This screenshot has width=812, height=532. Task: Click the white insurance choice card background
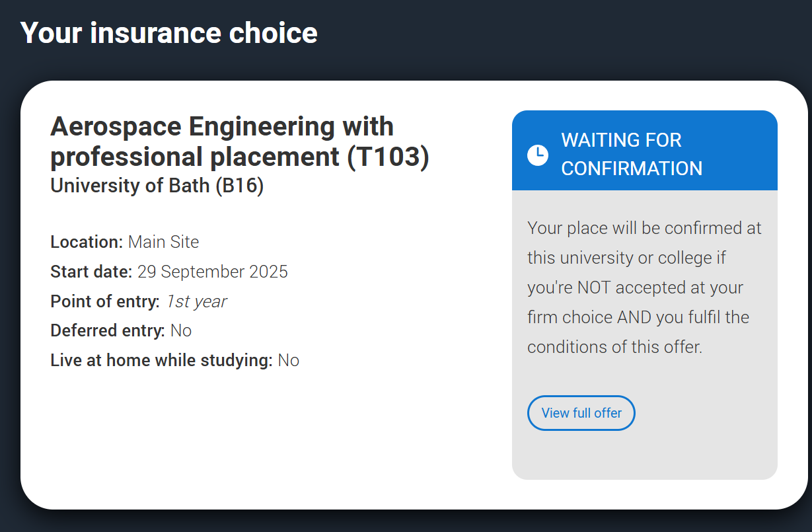pos(264,436)
